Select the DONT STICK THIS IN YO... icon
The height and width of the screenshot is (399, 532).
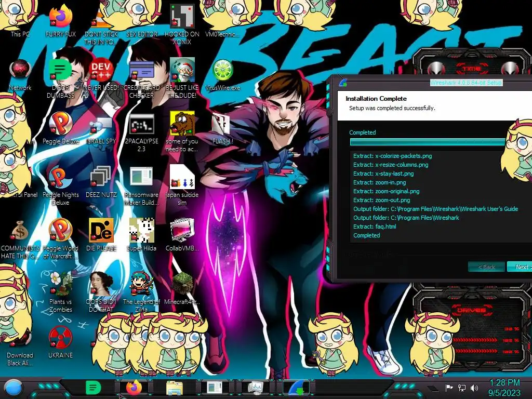coord(101,25)
